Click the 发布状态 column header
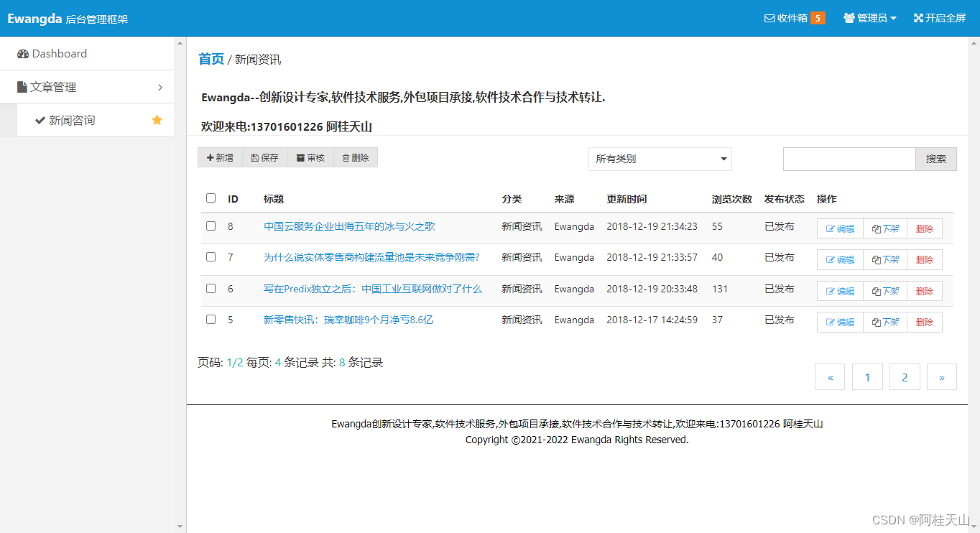 [785, 199]
